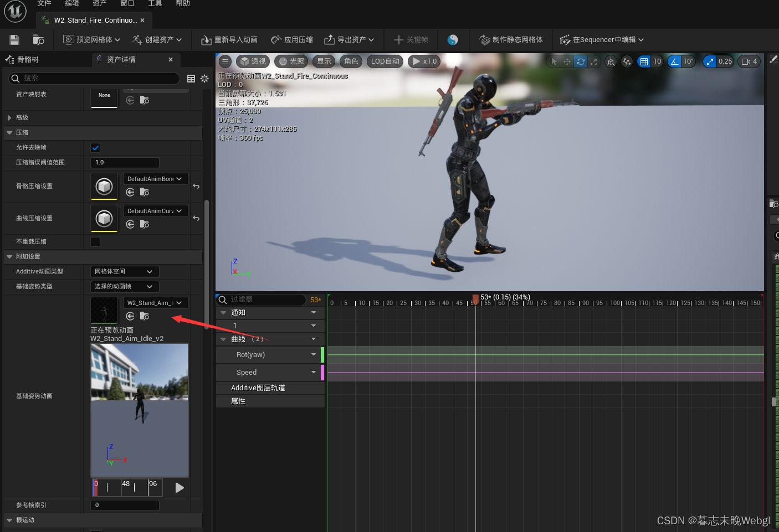Browse to asset mapping table asset icon
779x532 pixels.
[x=145, y=100]
